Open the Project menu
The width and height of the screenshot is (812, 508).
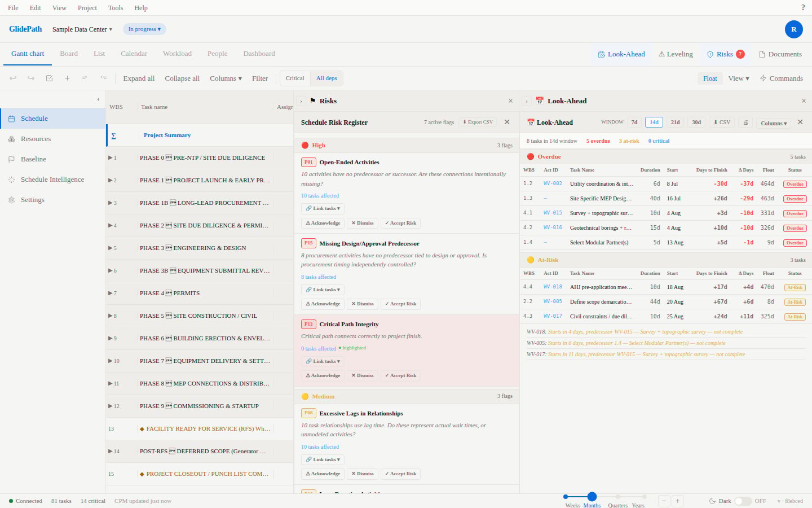tap(87, 8)
